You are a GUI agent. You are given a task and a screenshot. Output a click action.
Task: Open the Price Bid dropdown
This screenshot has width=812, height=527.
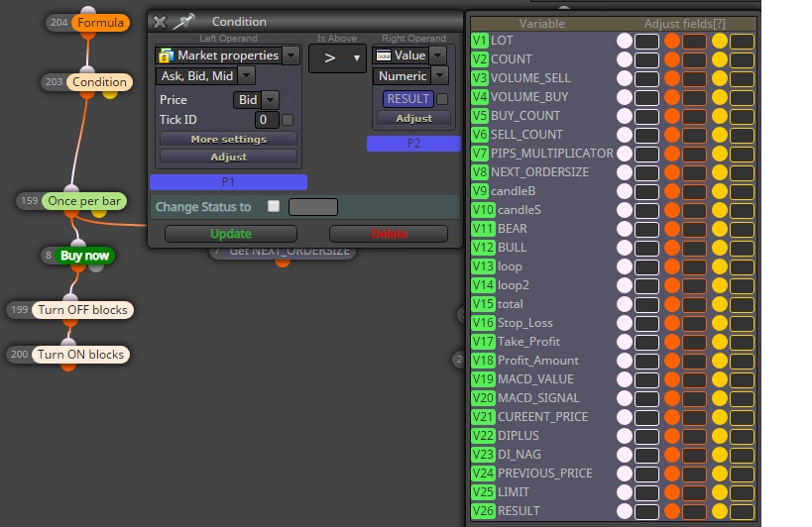[271, 99]
